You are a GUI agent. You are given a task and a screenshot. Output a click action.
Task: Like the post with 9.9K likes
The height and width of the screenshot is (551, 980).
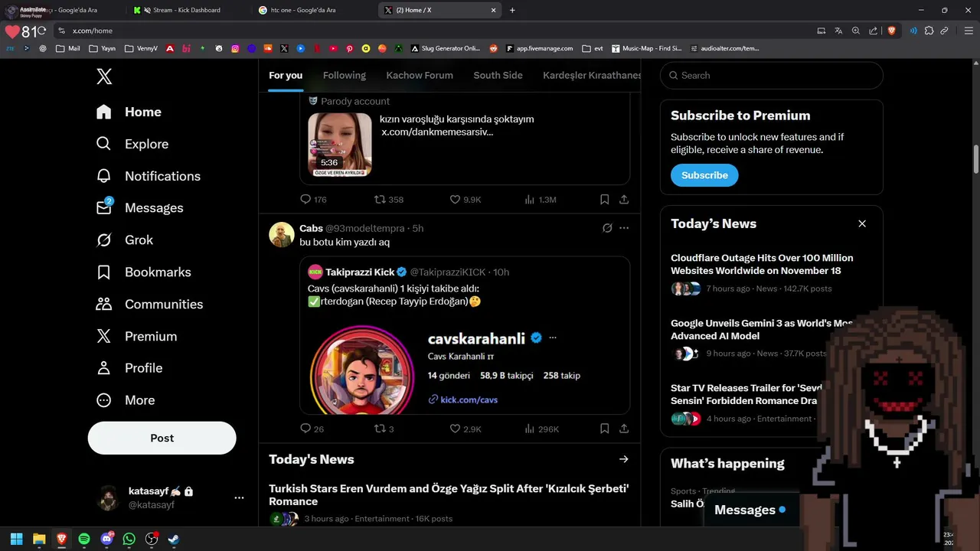(465, 199)
